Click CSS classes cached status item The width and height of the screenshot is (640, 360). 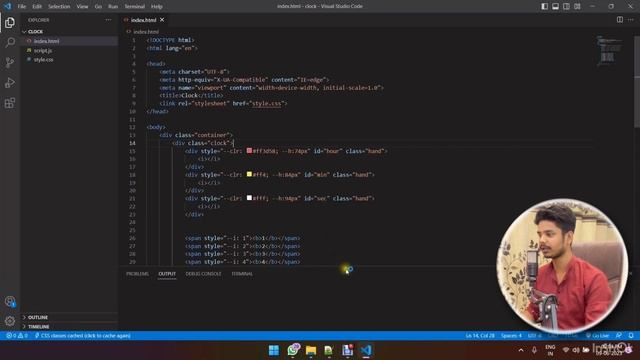pos(83,336)
